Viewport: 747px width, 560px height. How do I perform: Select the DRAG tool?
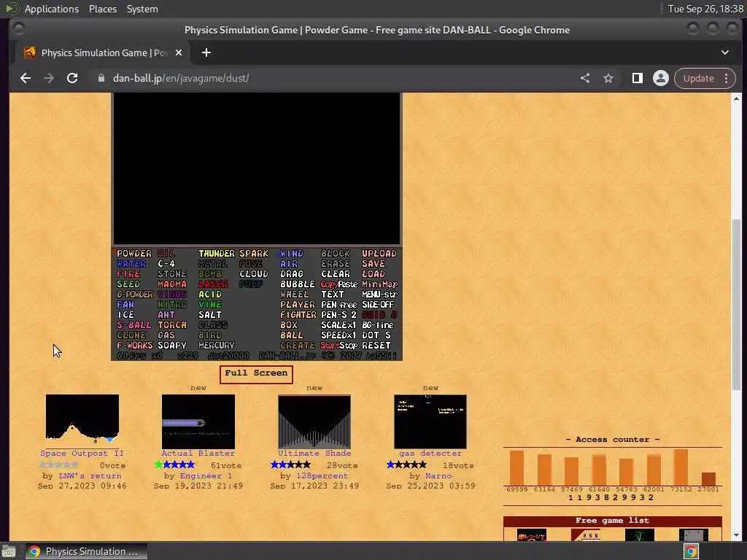(x=292, y=274)
